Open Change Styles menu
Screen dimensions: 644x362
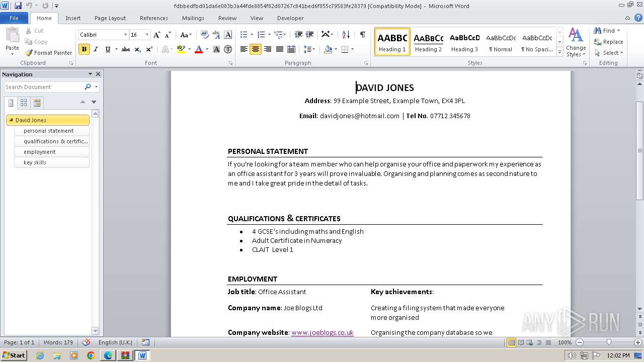coord(576,42)
